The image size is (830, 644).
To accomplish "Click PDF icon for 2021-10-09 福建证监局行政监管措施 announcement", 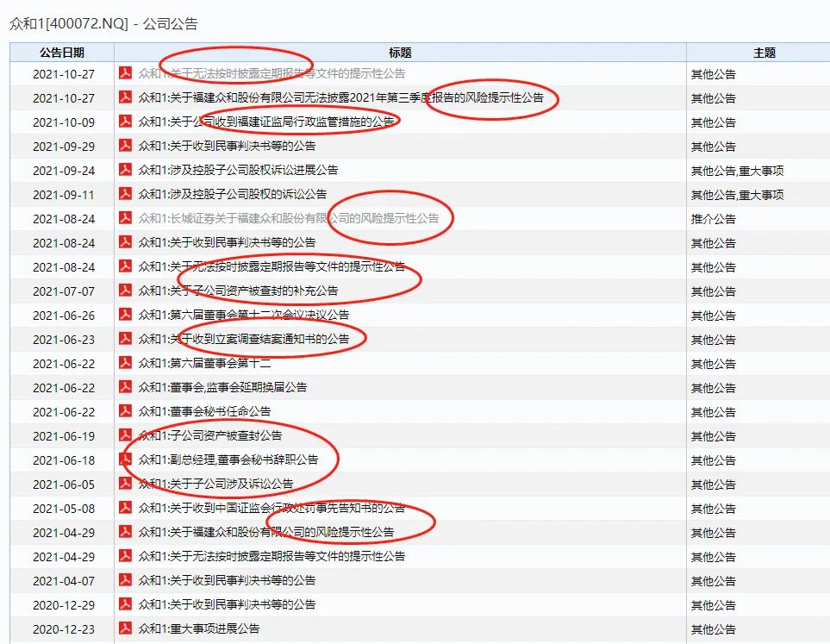I will pos(125,122).
